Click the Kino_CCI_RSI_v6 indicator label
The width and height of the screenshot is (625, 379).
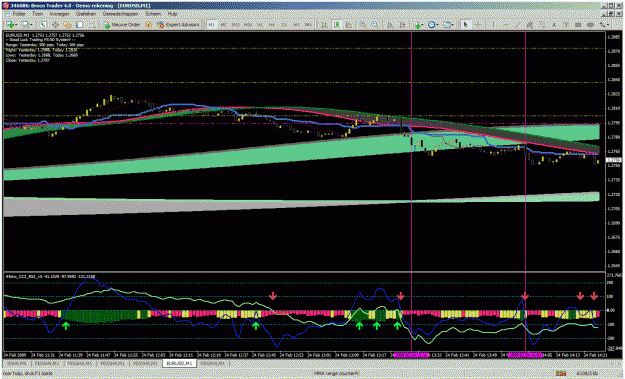(51, 276)
